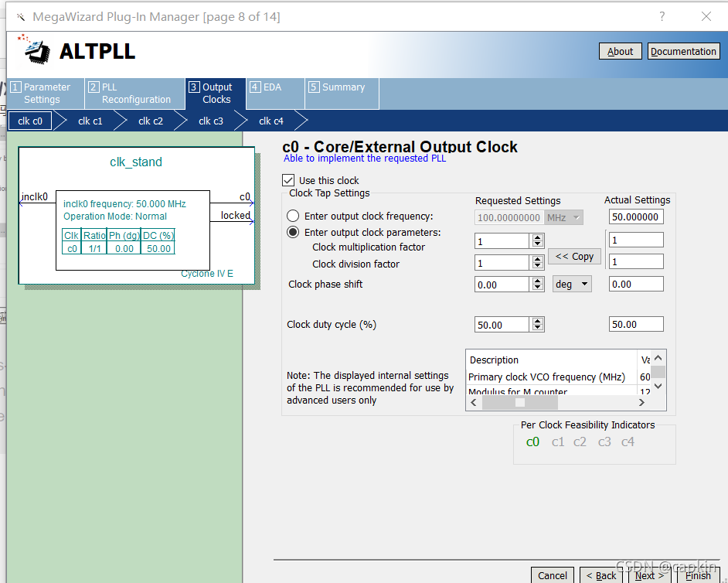Open the MHz frequency unit dropdown
The width and height of the screenshot is (728, 583).
(x=563, y=217)
